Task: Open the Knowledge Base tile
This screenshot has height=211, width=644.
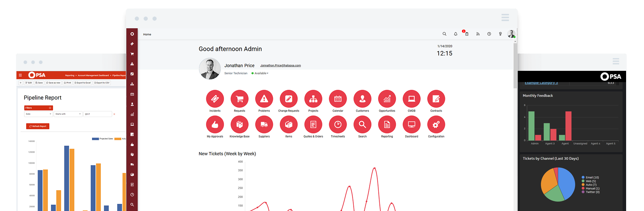Action: coord(239,124)
